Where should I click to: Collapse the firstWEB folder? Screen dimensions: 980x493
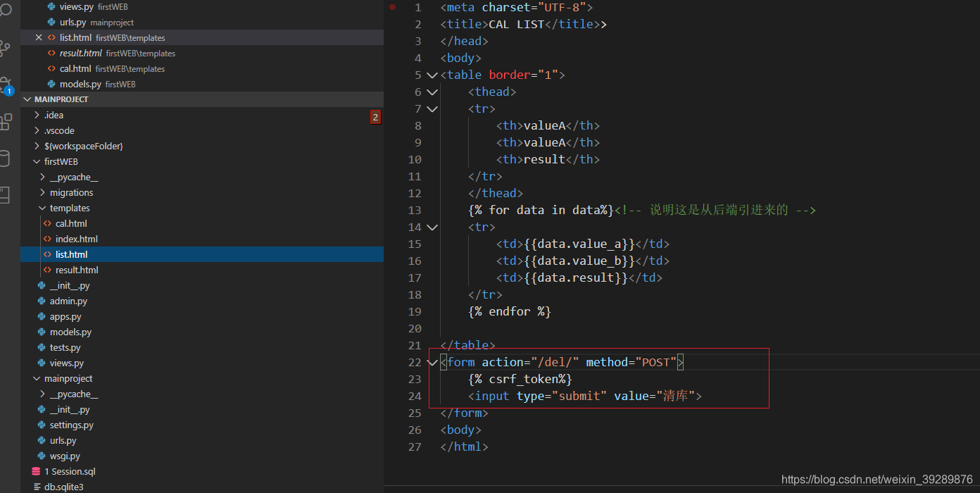click(37, 161)
